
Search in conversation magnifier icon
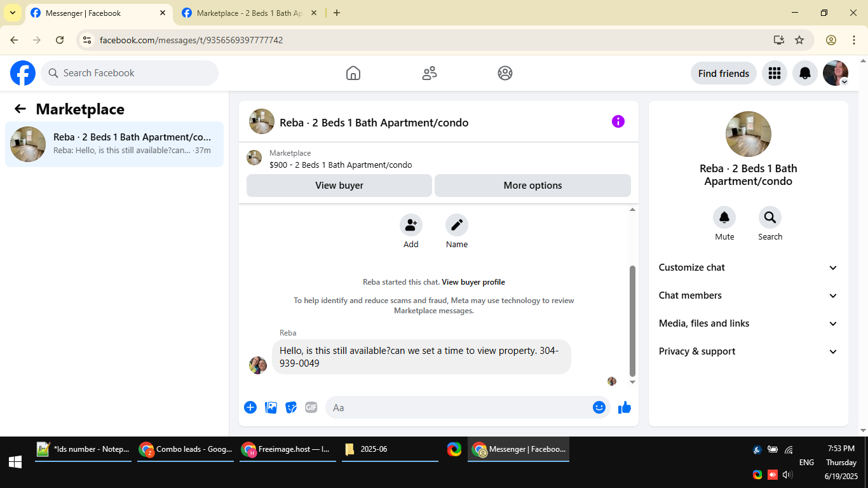[770, 218]
